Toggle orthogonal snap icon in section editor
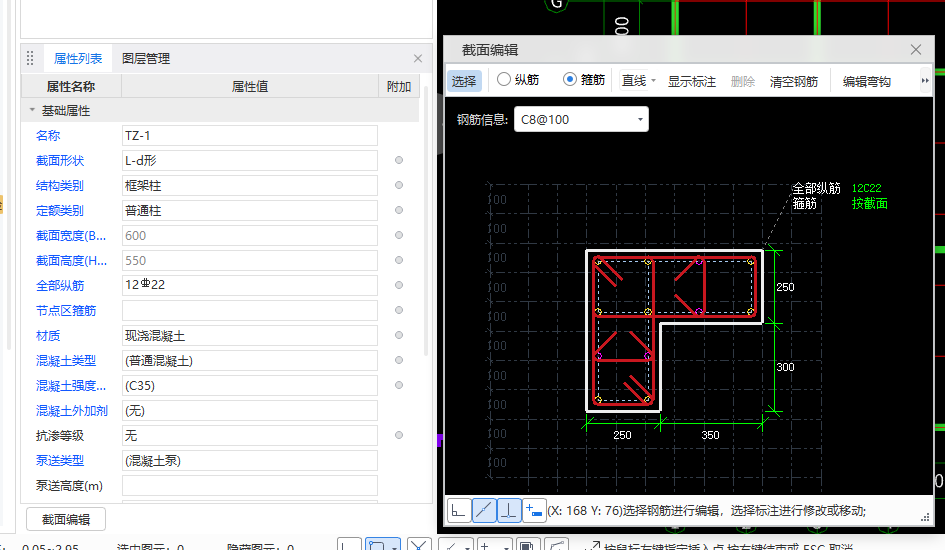Image resolution: width=945 pixels, height=550 pixels. click(459, 511)
